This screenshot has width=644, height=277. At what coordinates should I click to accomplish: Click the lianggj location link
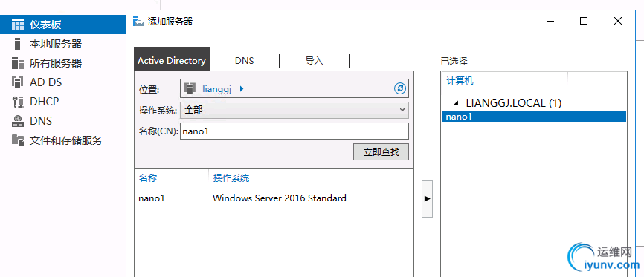point(217,88)
